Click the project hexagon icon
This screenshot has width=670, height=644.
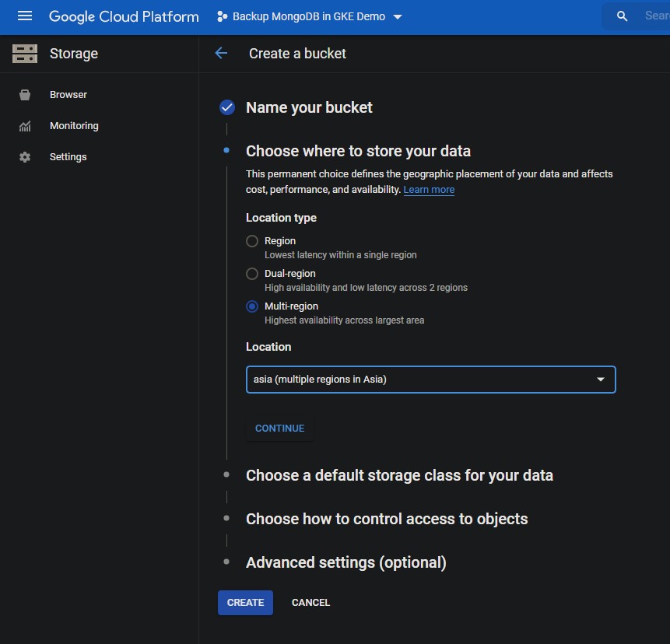[x=222, y=16]
